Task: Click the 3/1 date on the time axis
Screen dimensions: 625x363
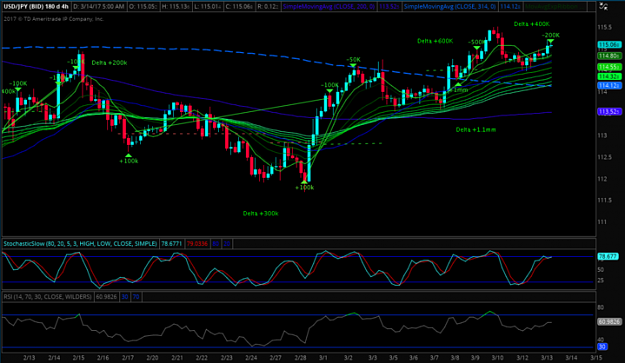Action: click(324, 358)
